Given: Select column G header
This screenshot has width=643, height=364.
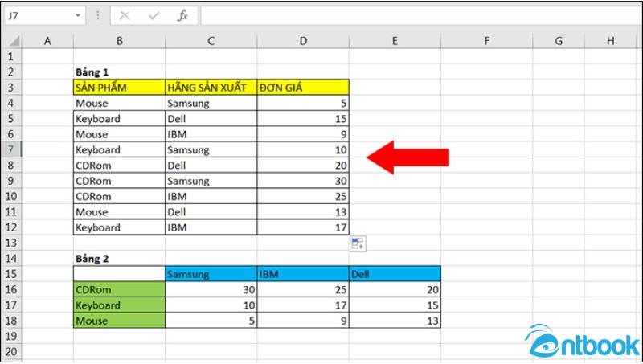Looking at the screenshot, I should pyautogui.click(x=559, y=41).
